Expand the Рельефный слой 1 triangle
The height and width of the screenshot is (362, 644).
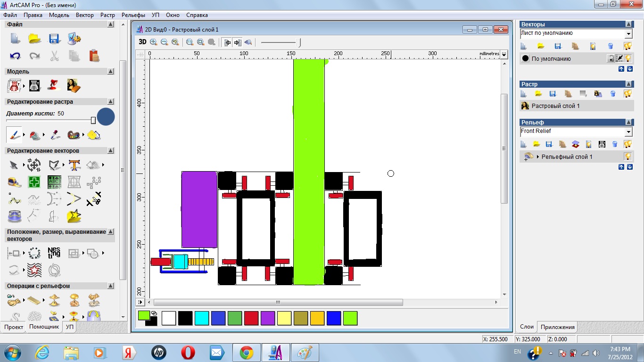tap(537, 156)
